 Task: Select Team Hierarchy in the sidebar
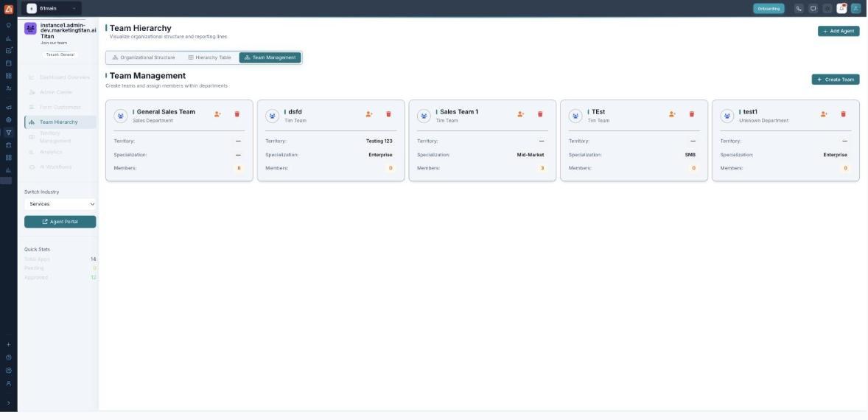click(60, 122)
